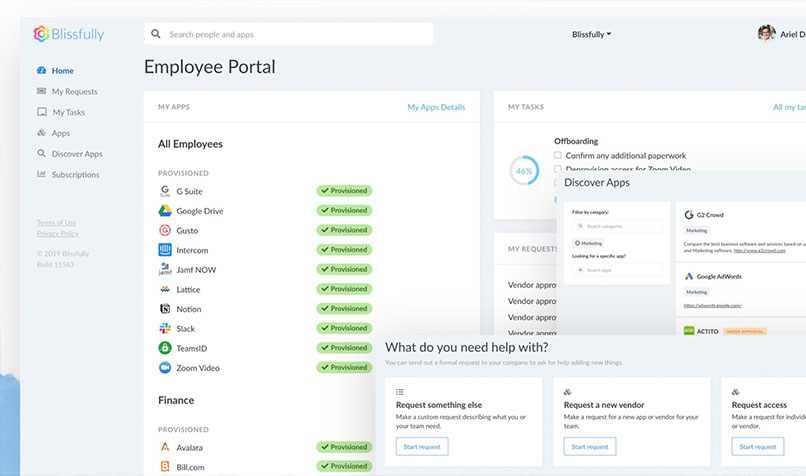Click the 46% offboarding progress circle

(x=523, y=171)
